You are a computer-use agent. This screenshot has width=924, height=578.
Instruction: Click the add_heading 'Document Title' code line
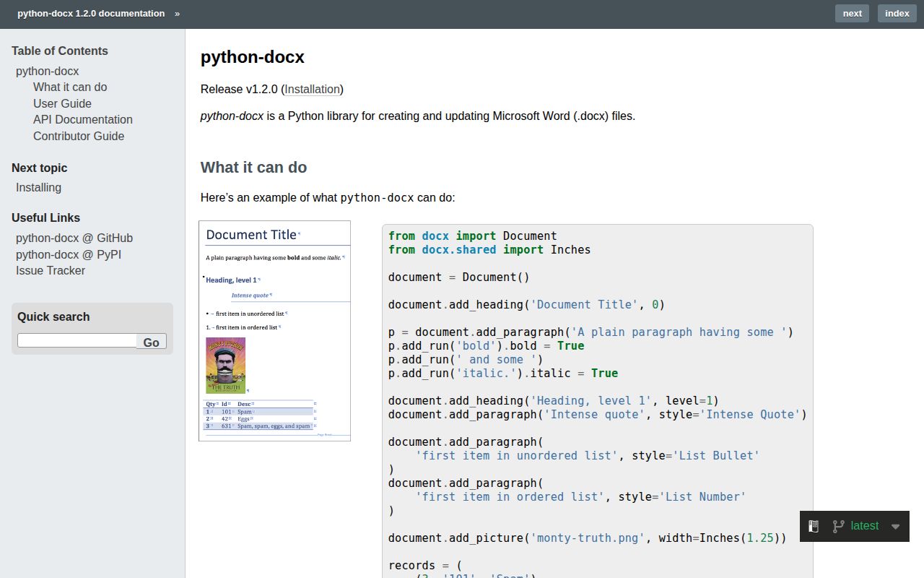point(526,304)
